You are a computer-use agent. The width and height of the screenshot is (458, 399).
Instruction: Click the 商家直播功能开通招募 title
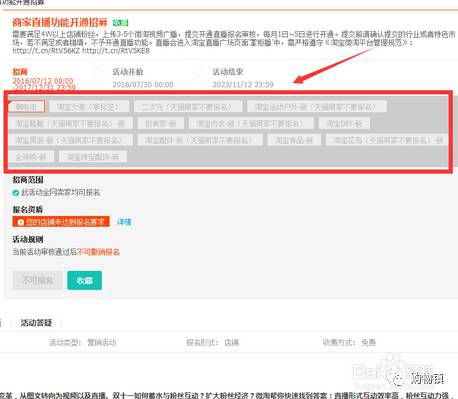60,22
